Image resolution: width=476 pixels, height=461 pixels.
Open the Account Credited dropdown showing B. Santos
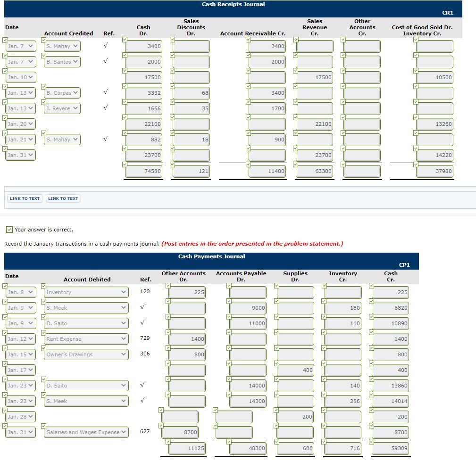(61, 62)
